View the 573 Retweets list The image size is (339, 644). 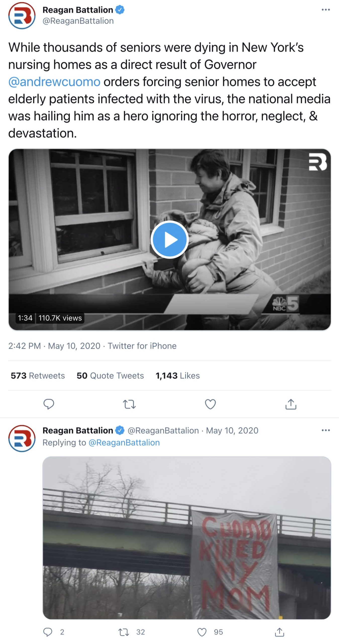(x=38, y=376)
